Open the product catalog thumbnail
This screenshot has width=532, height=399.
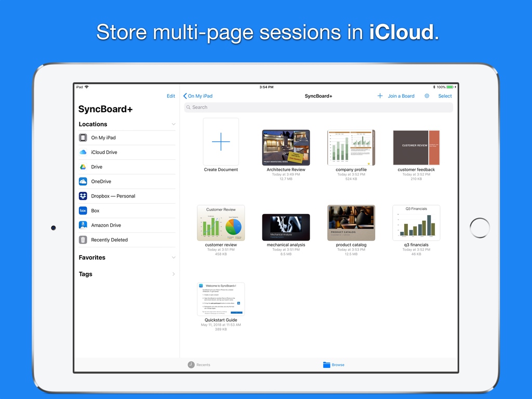351,223
